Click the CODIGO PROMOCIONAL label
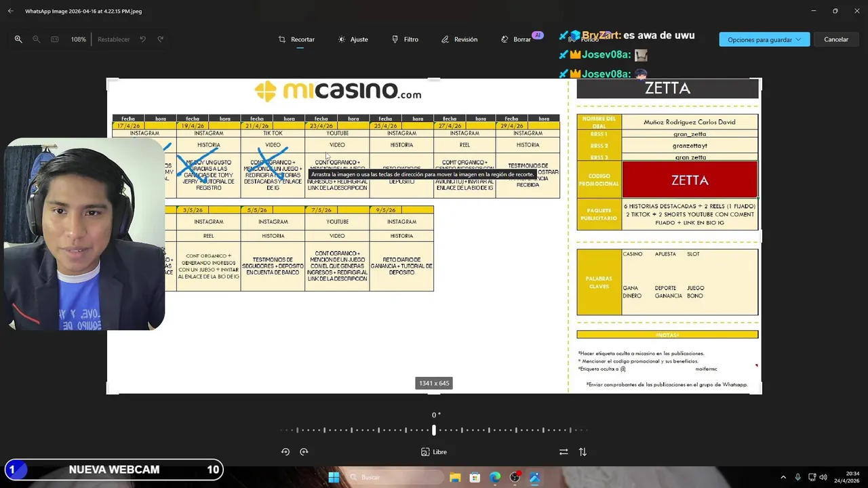This screenshot has height=488, width=868. [599, 180]
